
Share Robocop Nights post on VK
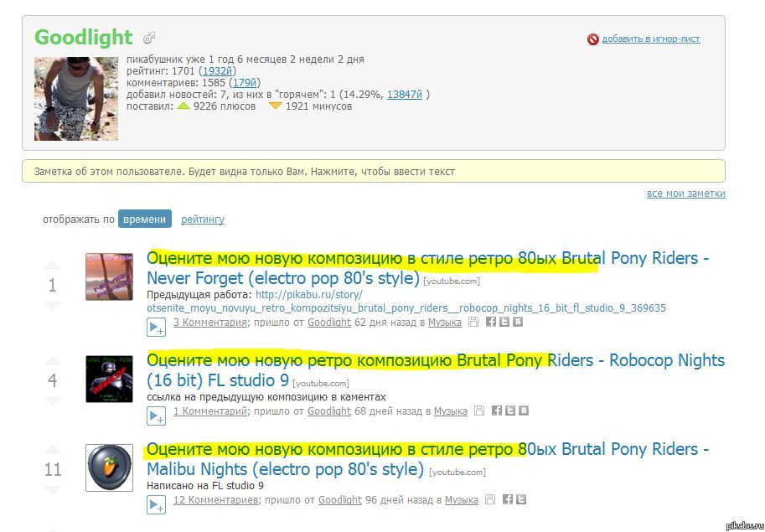point(523,411)
